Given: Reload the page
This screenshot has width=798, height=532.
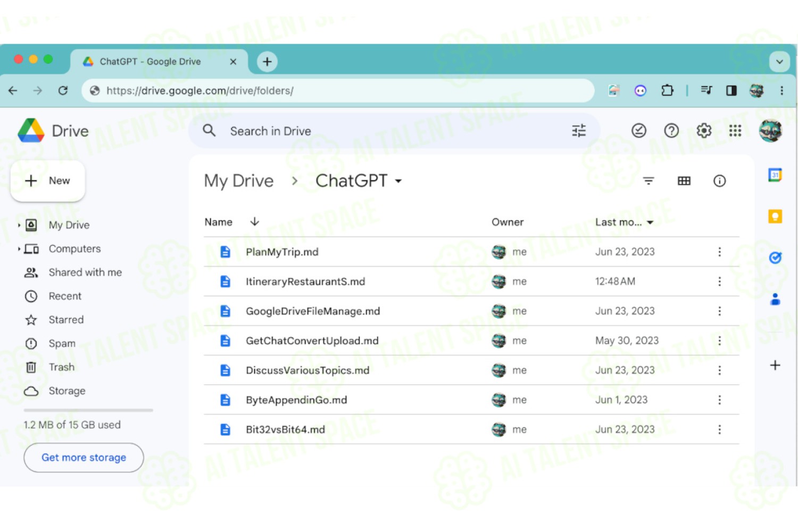Looking at the screenshot, I should click(x=63, y=90).
